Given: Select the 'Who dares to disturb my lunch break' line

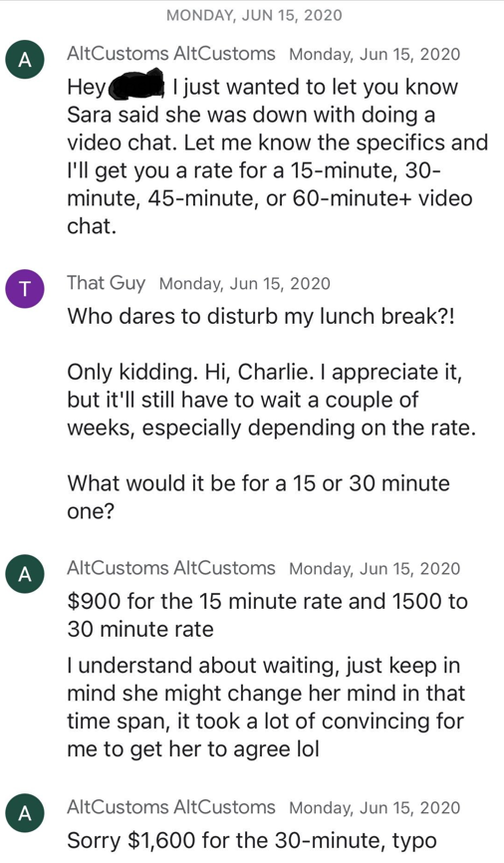Looking at the screenshot, I should pyautogui.click(x=261, y=317).
